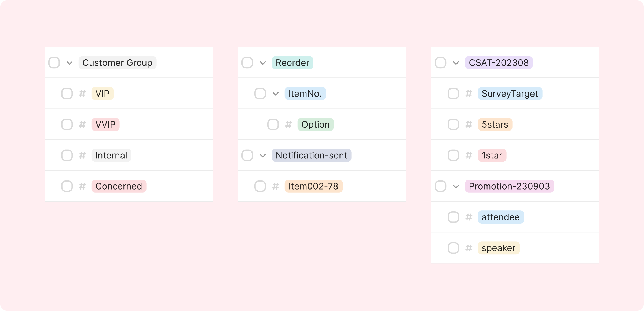Viewport: 644px width, 311px height.
Task: Click the hash icon beside SurveyTarget
Action: pos(469,94)
